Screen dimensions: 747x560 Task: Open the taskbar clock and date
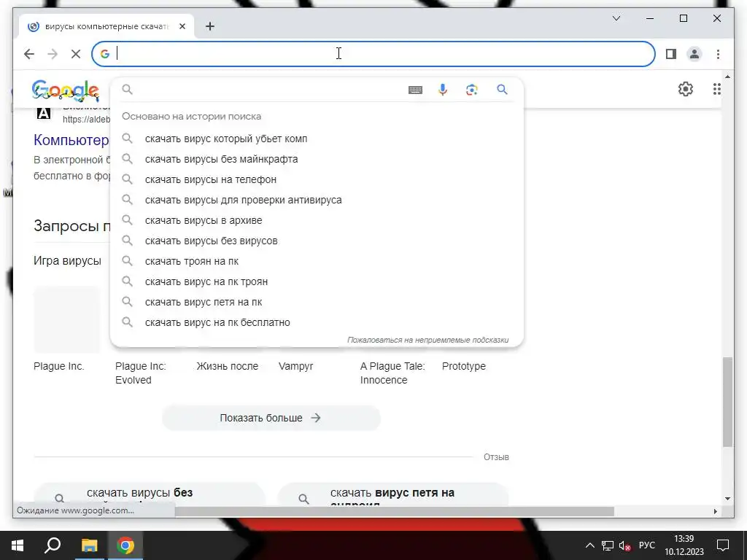(x=684, y=545)
